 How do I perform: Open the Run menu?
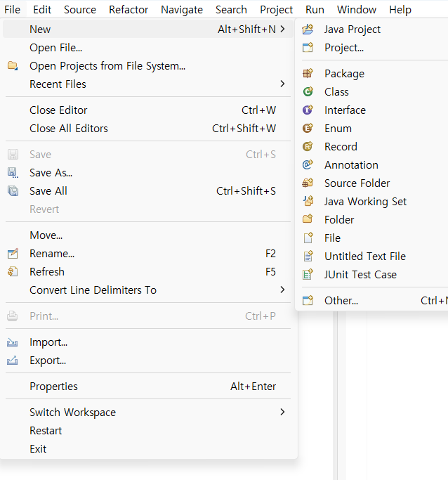(315, 10)
